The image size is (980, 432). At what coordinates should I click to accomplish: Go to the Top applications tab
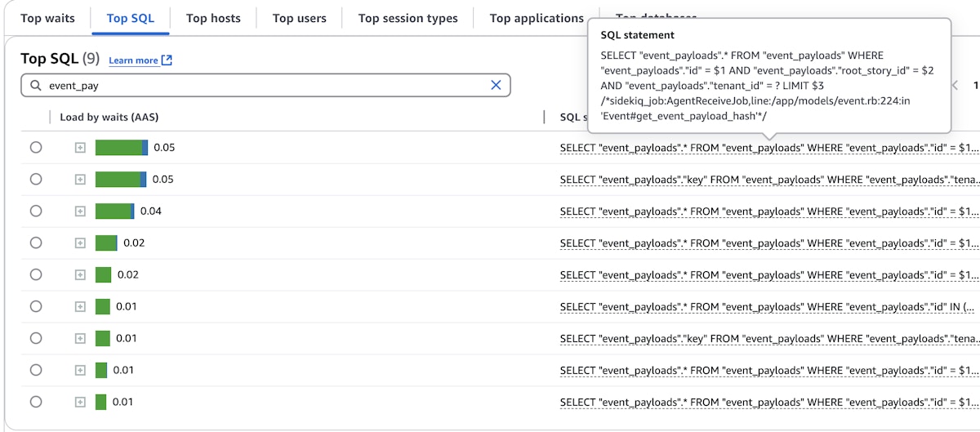[537, 18]
